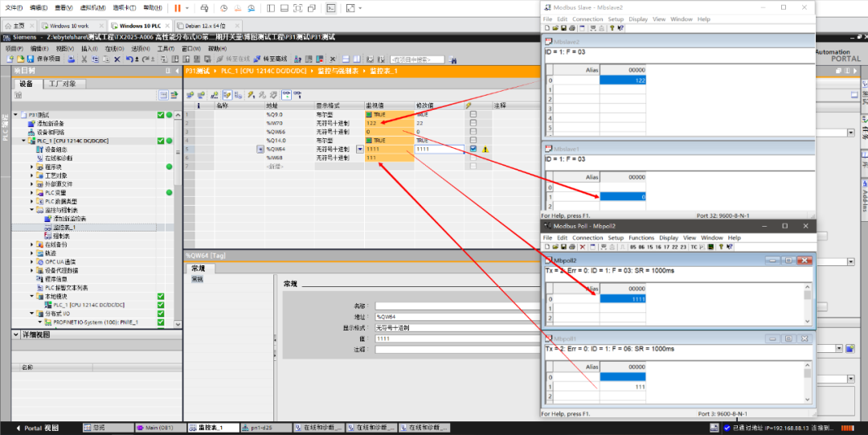The height and width of the screenshot is (435, 868).
Task: Open the Connection menu in Modbus Slave
Action: click(x=587, y=18)
